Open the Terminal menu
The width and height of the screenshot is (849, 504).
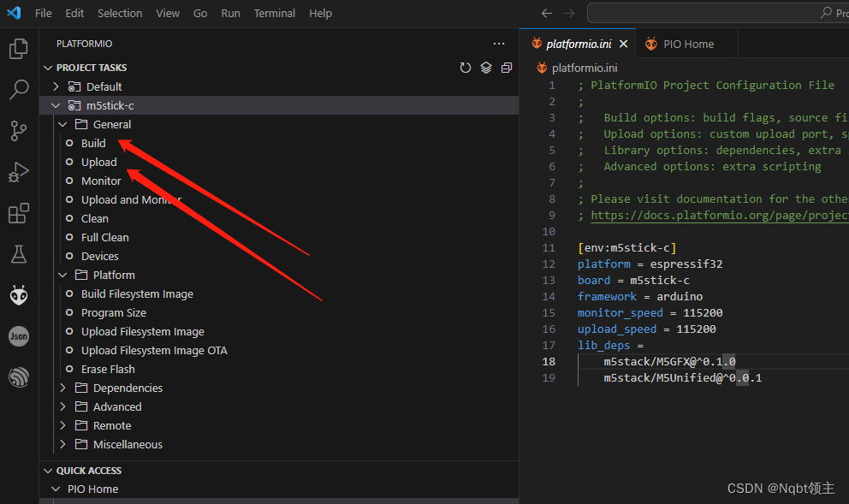click(x=275, y=13)
